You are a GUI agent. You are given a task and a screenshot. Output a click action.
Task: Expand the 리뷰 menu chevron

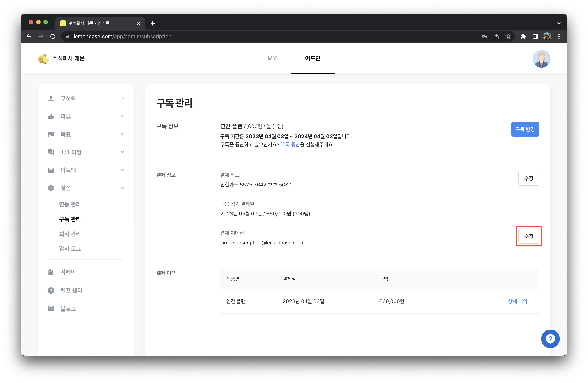[122, 116]
